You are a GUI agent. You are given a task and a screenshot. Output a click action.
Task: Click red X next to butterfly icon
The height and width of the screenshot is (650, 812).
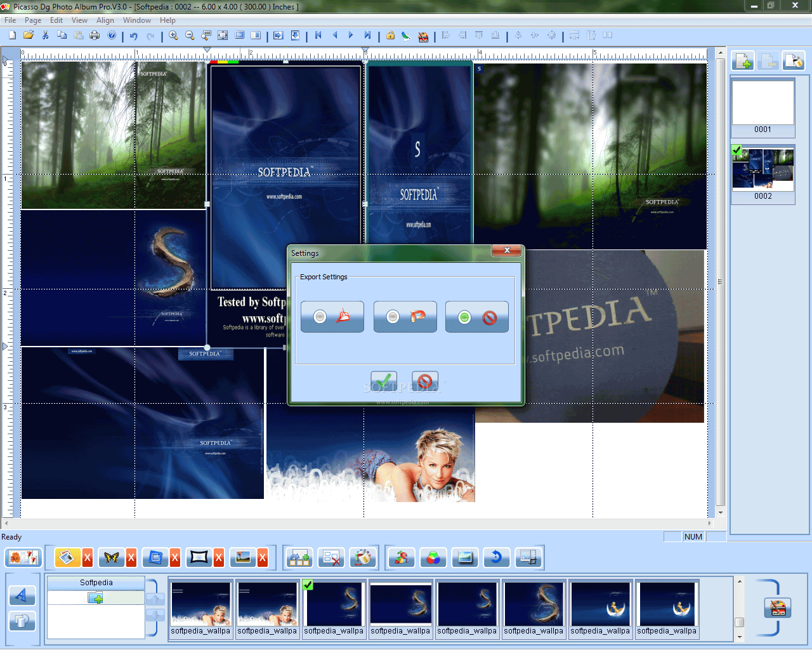coord(131,558)
